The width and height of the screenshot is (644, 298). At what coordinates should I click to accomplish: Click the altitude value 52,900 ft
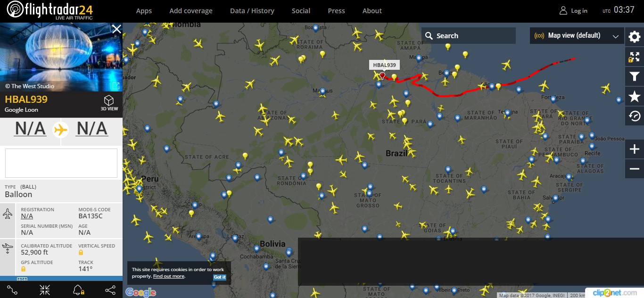click(x=34, y=253)
